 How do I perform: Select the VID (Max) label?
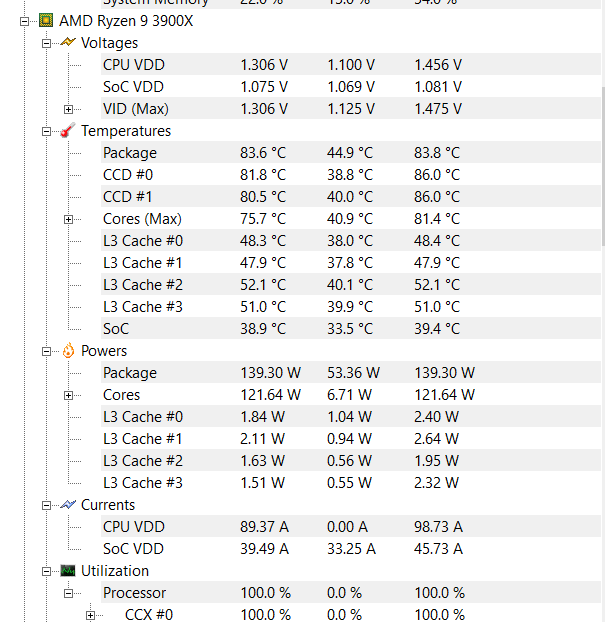[136, 109]
